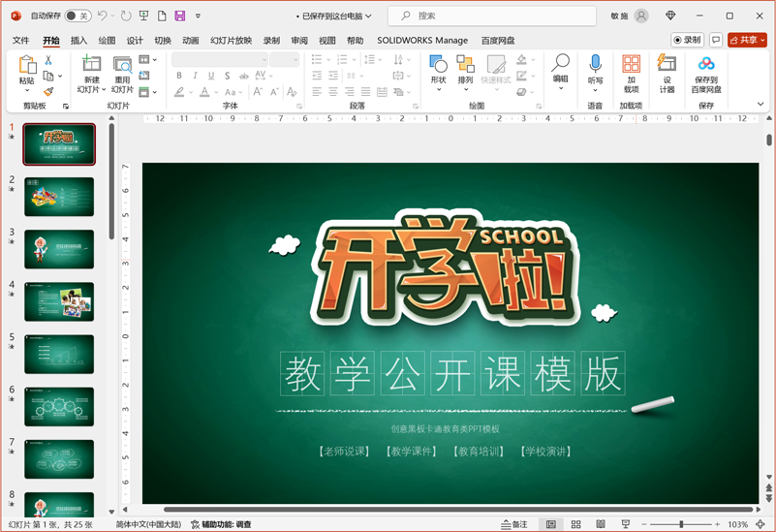Click the 粘贴 (Paste) icon
Viewport: 776px width, 532px height.
coord(27,66)
